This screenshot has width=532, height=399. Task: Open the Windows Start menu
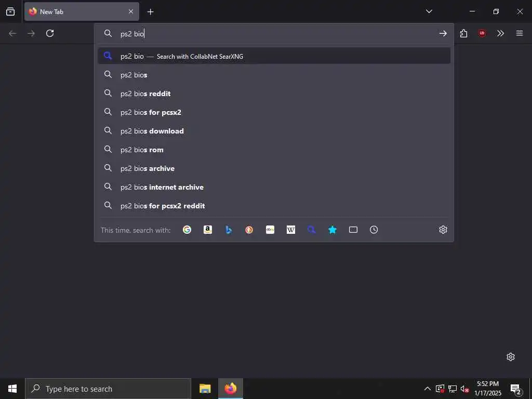point(12,389)
